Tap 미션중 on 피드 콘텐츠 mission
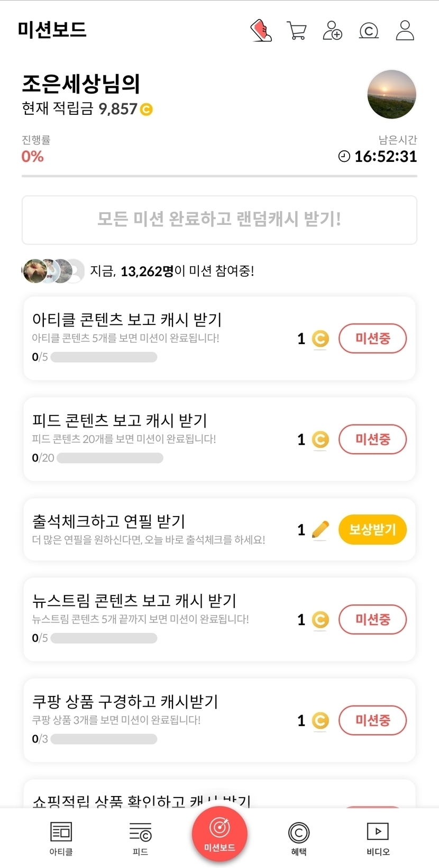 coord(372,439)
